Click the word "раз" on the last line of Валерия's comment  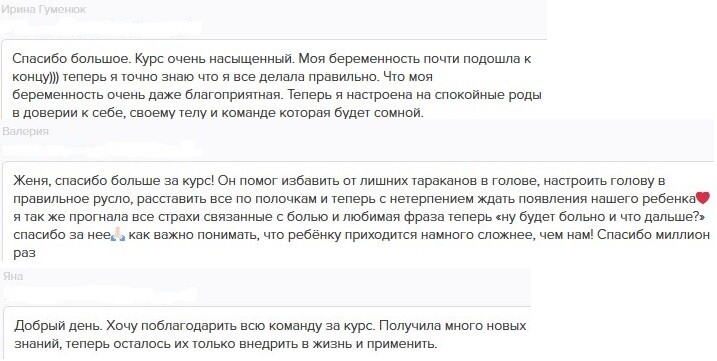(x=24, y=253)
